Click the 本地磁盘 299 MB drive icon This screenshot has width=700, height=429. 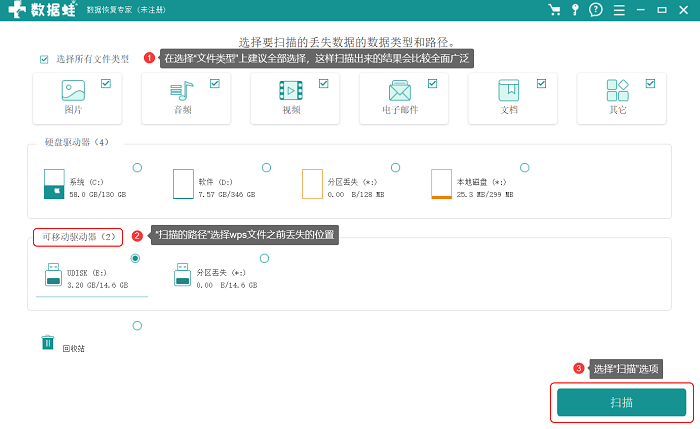(441, 184)
